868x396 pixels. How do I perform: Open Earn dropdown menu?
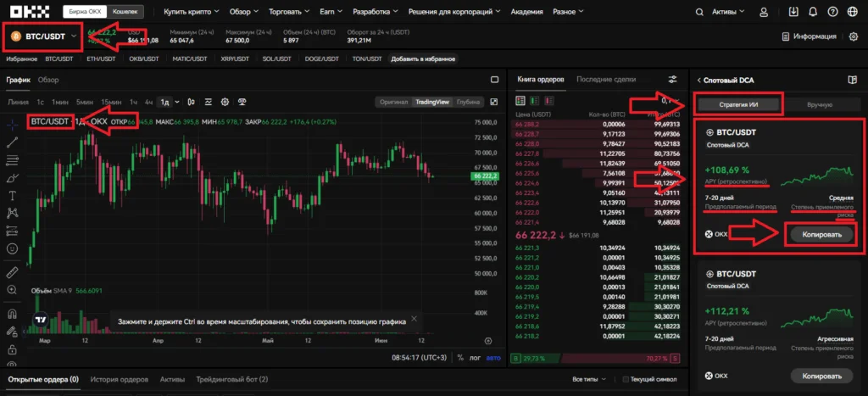point(331,12)
